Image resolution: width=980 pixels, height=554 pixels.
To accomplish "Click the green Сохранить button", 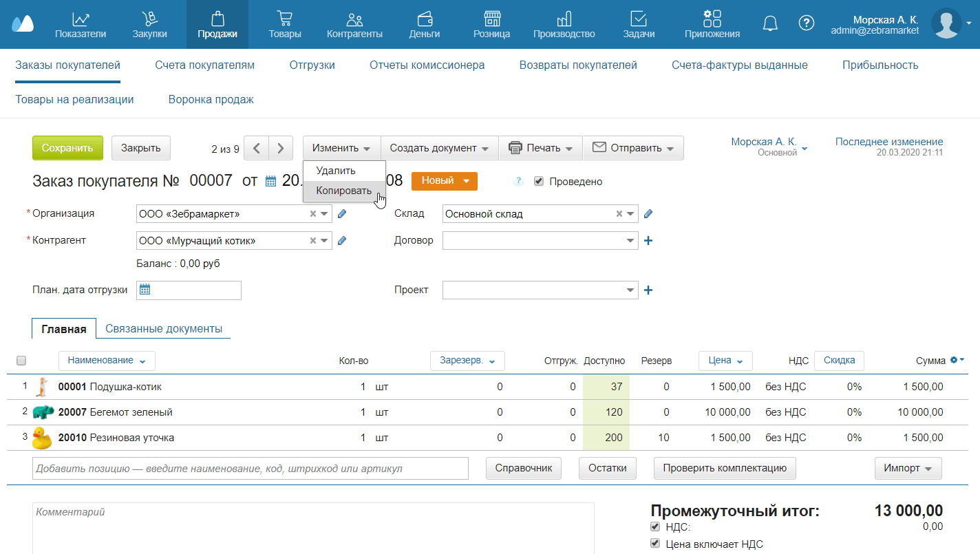I will point(67,148).
